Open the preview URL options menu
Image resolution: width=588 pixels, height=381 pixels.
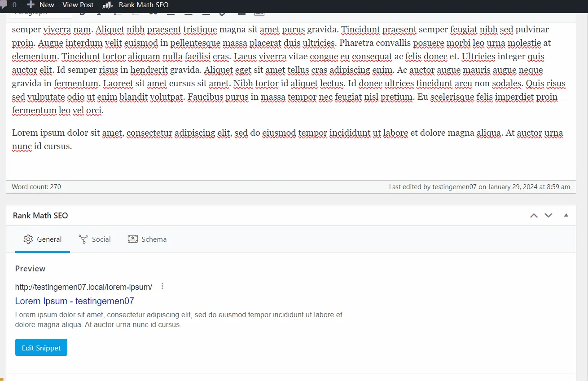[x=162, y=286]
